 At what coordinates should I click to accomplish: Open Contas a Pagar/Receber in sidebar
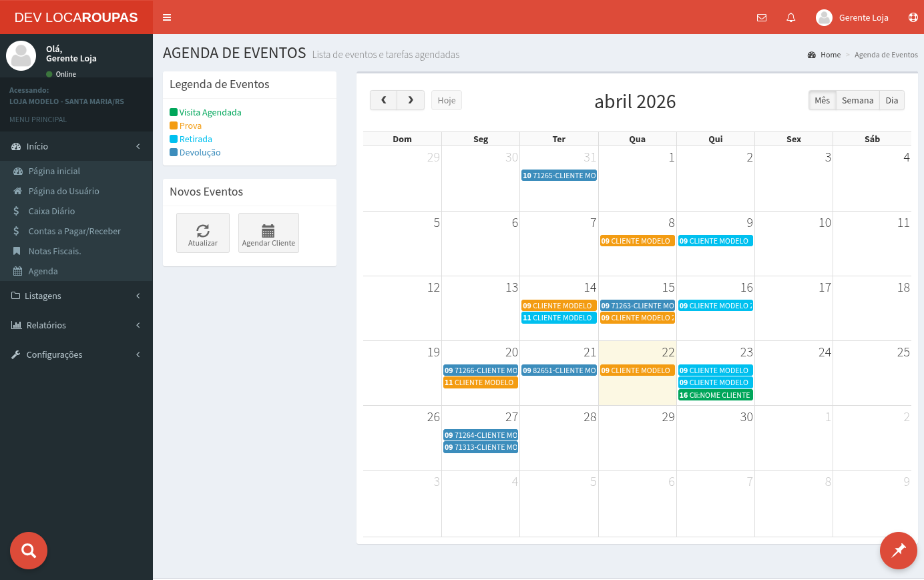tap(76, 231)
